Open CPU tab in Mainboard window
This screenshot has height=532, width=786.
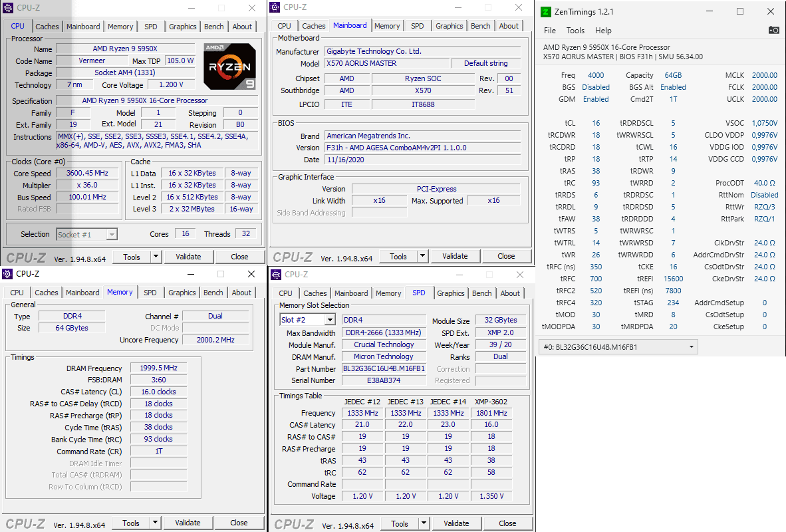click(284, 26)
